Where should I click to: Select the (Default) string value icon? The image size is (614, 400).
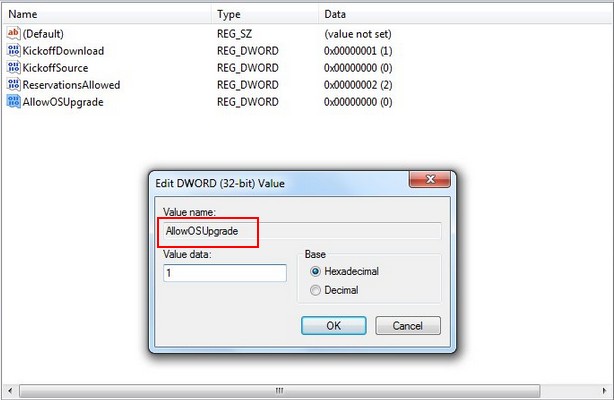(13, 33)
